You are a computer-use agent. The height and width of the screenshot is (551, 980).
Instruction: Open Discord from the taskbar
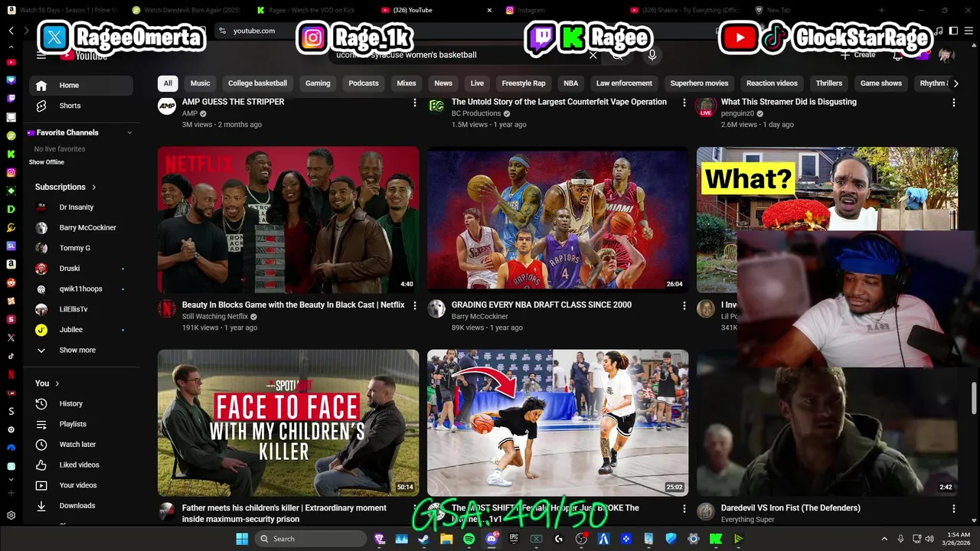tap(492, 539)
